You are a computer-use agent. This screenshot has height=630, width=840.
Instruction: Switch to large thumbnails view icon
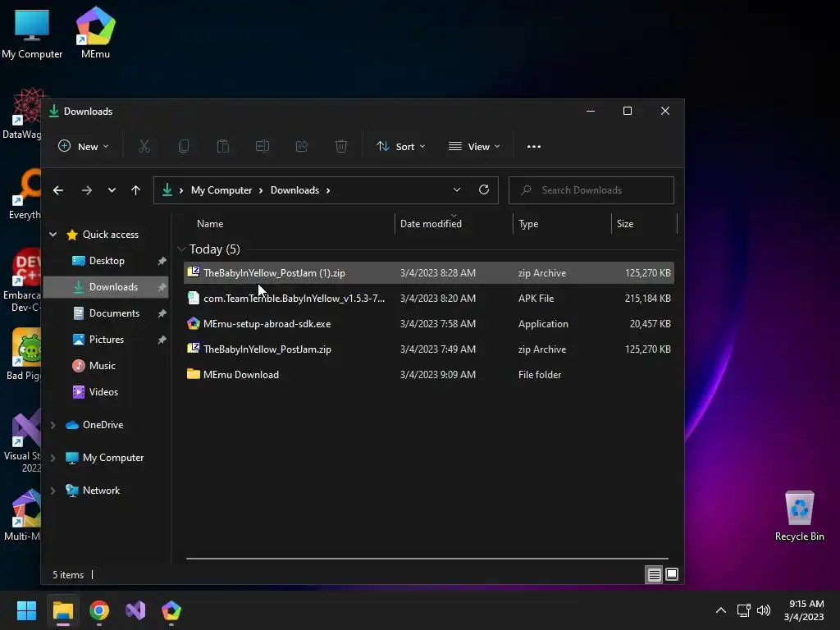point(672,575)
